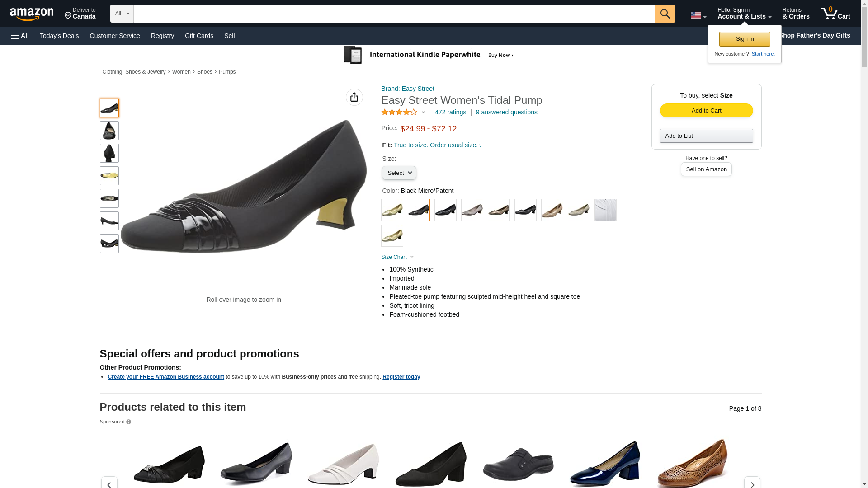Click the search input field
The image size is (868, 488).
coord(394,14)
